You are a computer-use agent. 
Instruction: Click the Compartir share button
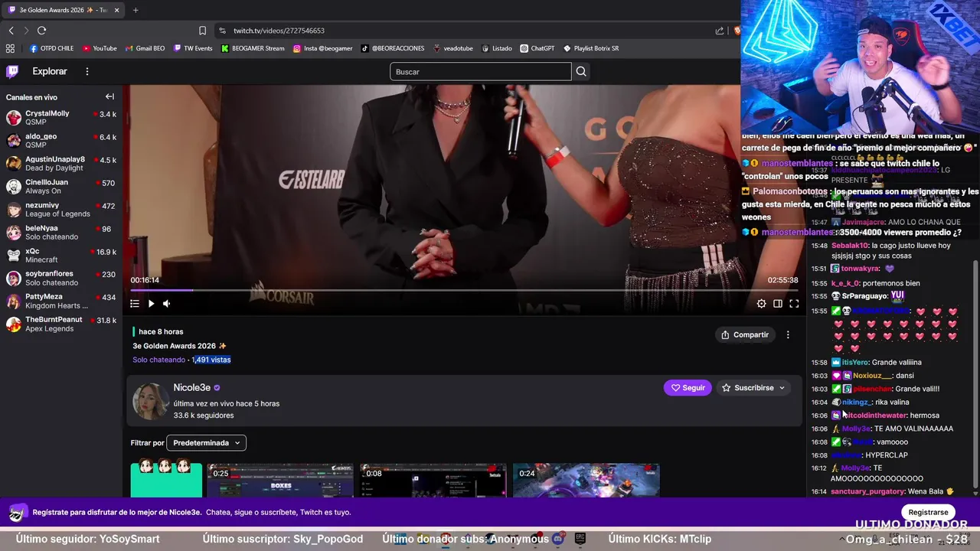pos(745,334)
